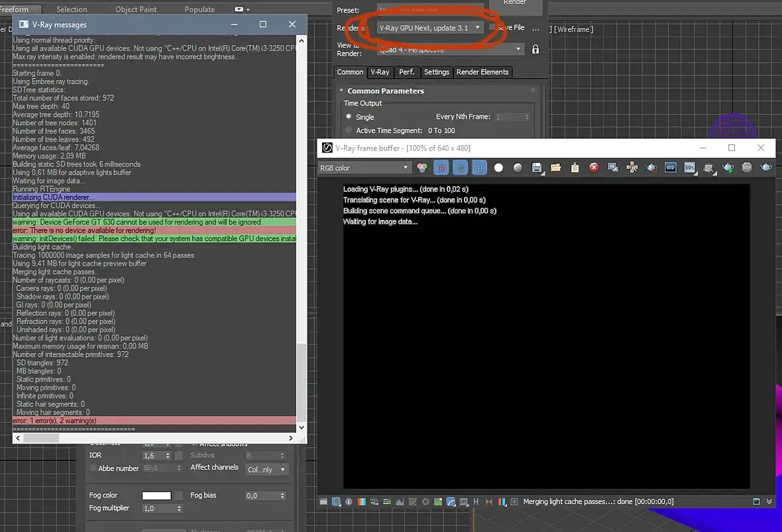Click the Fog bias value field
782x532 pixels.
(x=261, y=496)
